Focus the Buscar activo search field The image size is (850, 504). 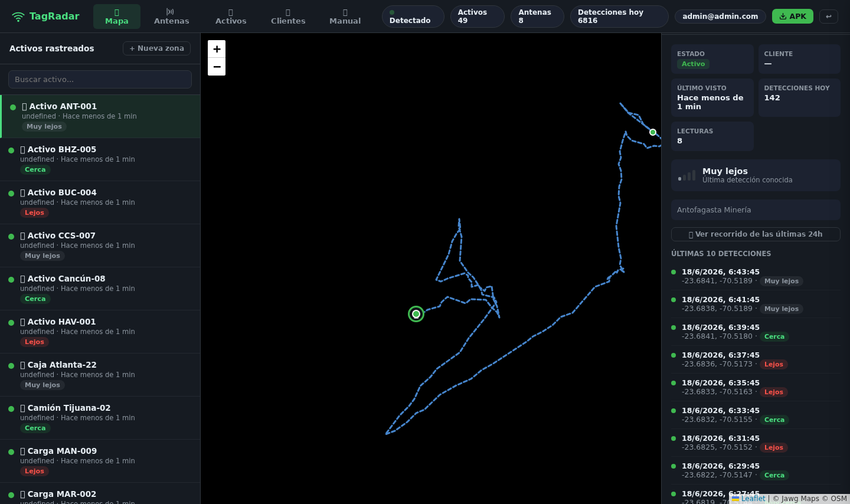point(100,80)
